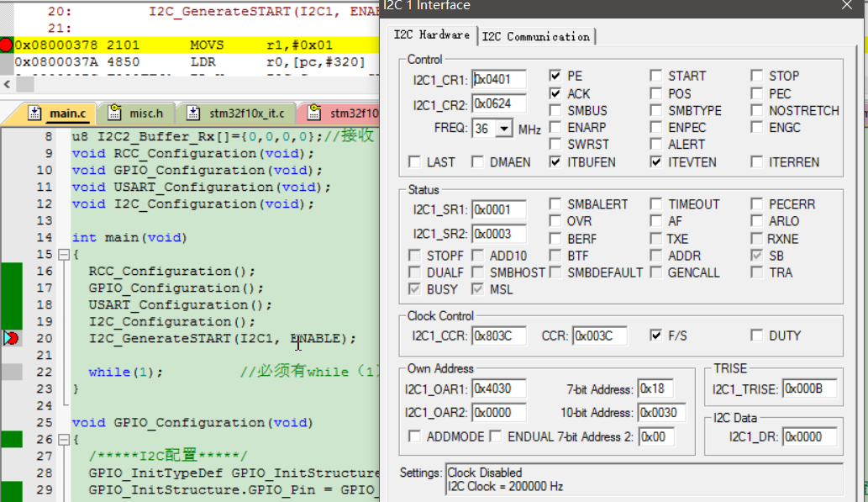Click the disassembly scroll-left arrow
Image resolution: width=868 pixels, height=502 pixels.
pos(7,84)
